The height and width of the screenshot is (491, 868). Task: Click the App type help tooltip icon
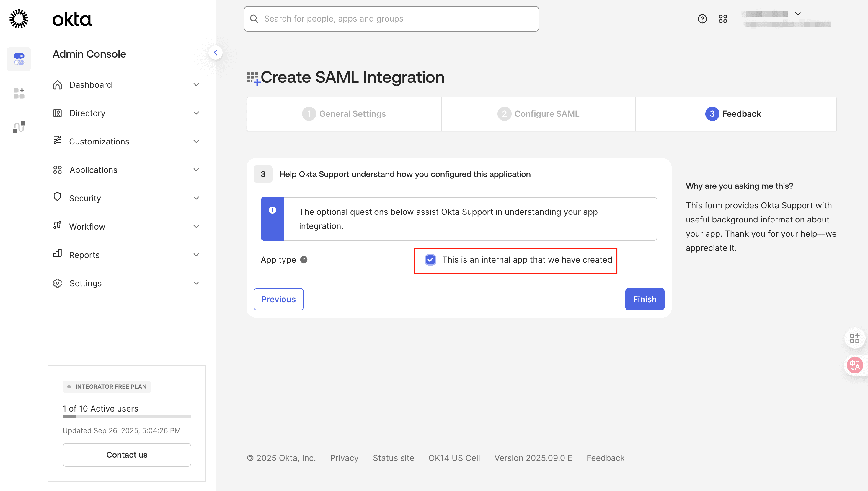[304, 260]
